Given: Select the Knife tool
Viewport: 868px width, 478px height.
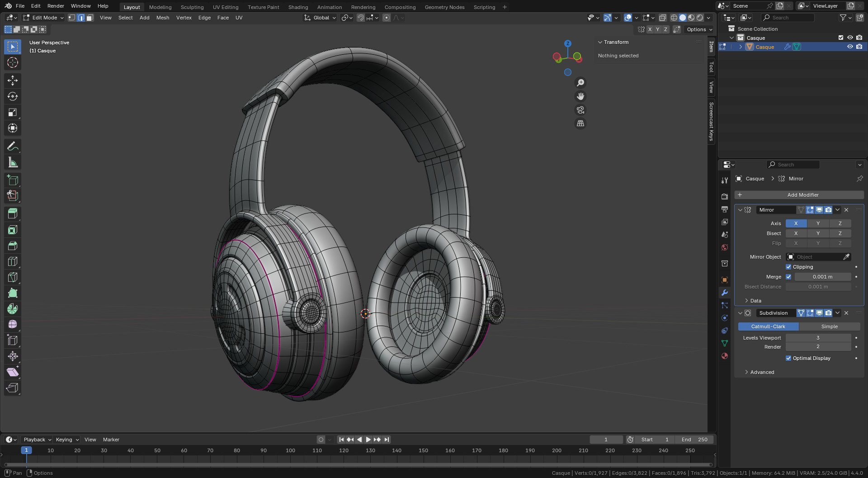Looking at the screenshot, I should [x=13, y=277].
